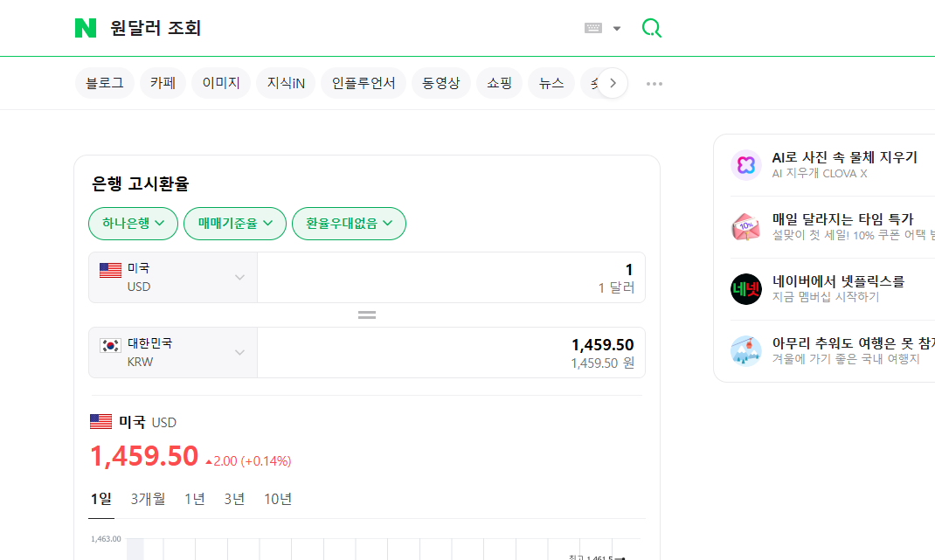This screenshot has height=560, width=935.
Task: Click the AI로 사진 속 물체 지우기 link
Action: tap(841, 157)
